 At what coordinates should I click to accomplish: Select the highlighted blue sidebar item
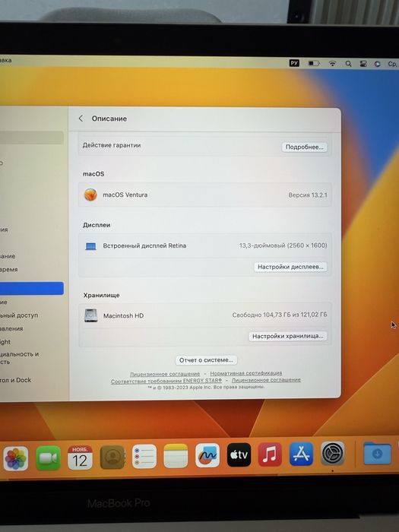(32, 288)
